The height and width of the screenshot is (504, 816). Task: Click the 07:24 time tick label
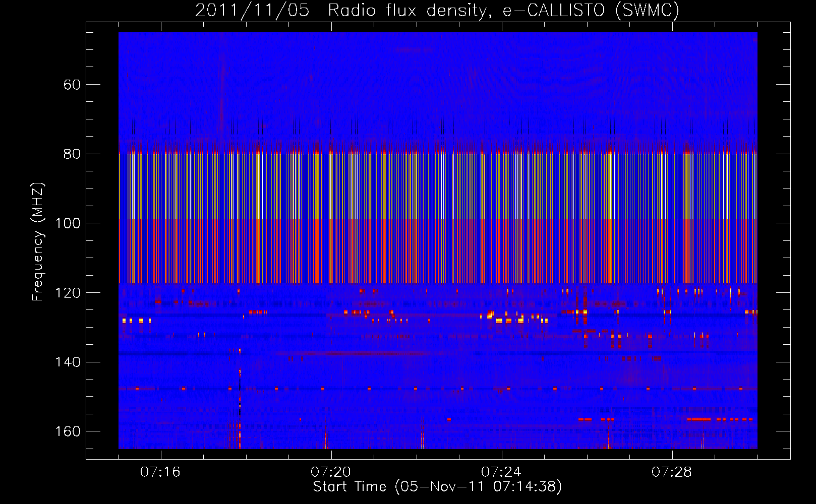tap(501, 472)
